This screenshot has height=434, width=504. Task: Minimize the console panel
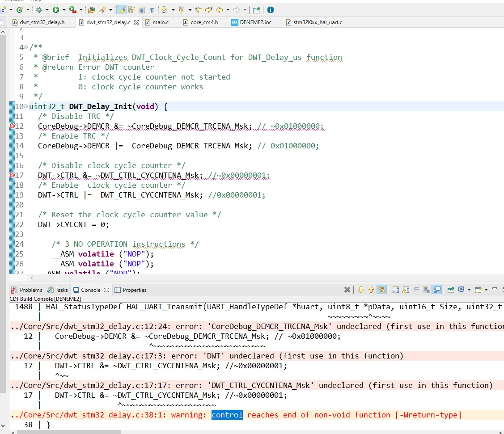pos(495,289)
